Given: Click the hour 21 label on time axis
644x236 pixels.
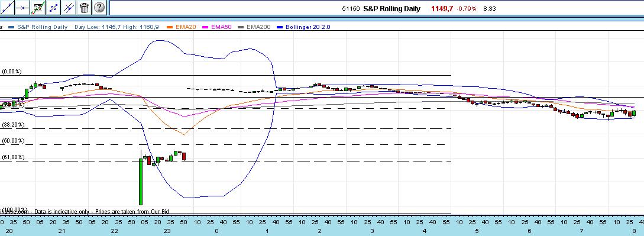Looking at the screenshot, I should (63, 231).
